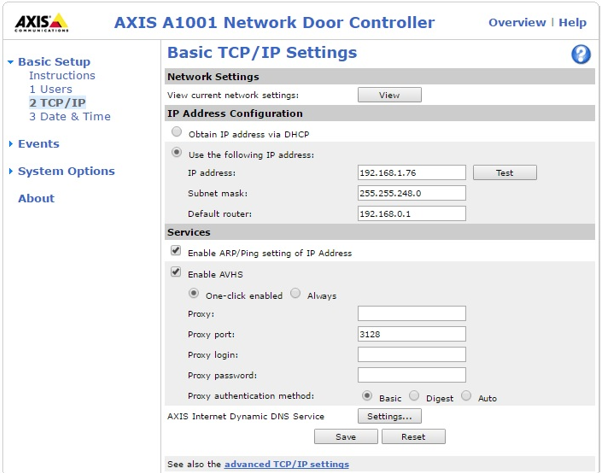Click the Save button
Viewport: 602px width, 473px height.
(346, 437)
